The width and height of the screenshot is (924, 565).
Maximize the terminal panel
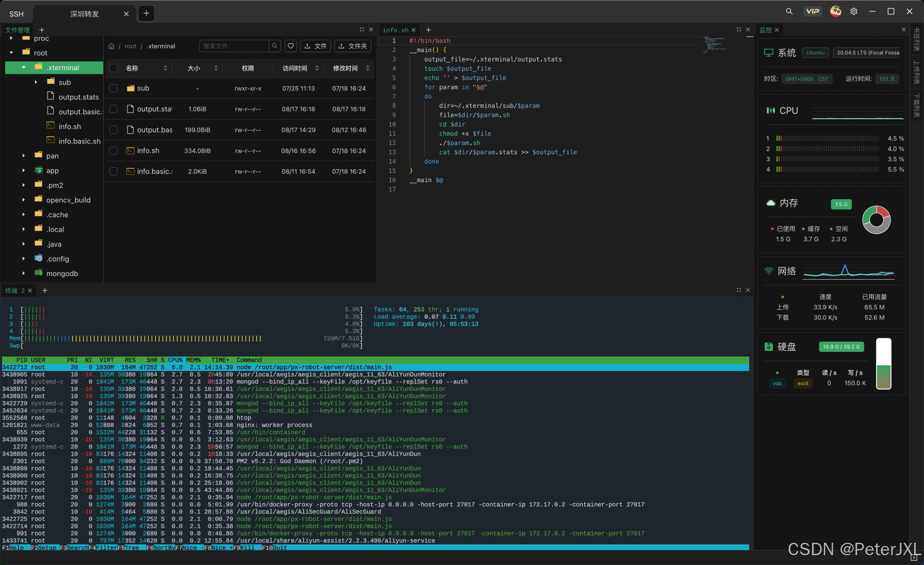(739, 290)
